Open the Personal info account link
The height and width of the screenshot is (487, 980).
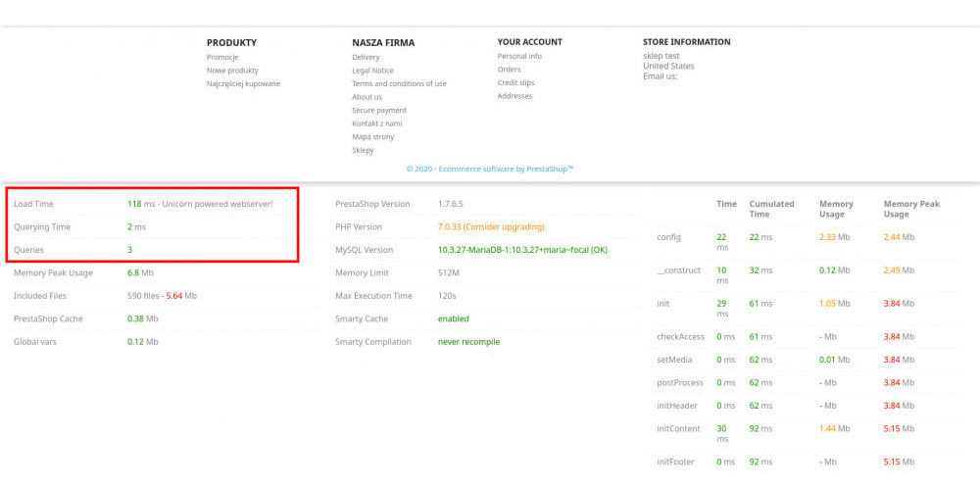[x=519, y=56]
